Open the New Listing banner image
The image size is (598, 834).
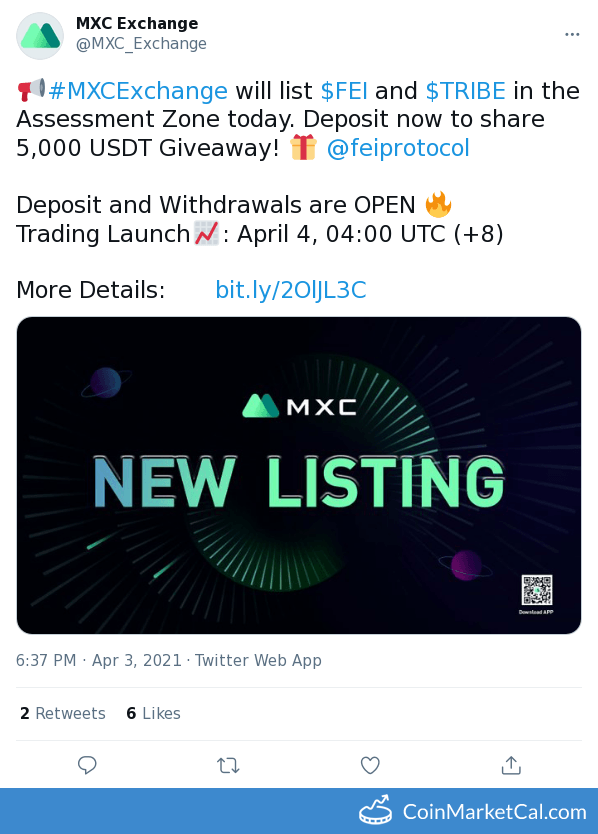coord(298,475)
